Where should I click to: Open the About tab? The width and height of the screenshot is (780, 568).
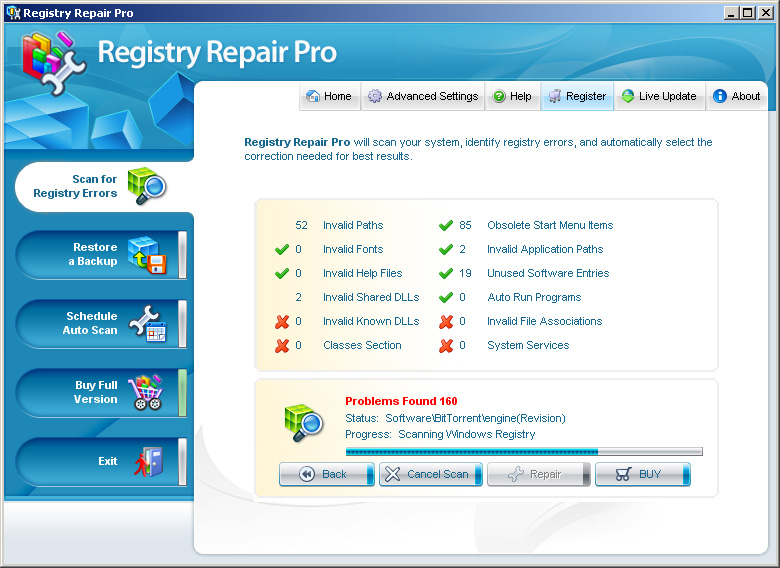(x=737, y=96)
